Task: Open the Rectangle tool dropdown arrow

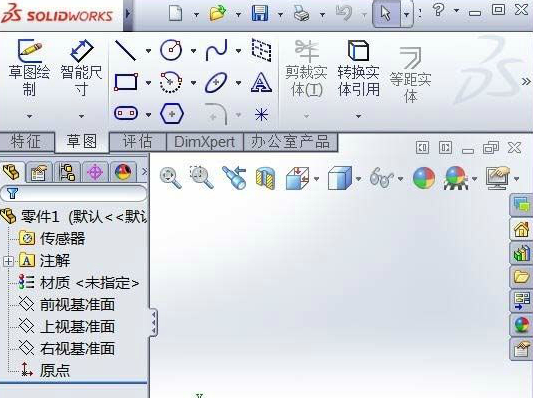Action: 149,83
